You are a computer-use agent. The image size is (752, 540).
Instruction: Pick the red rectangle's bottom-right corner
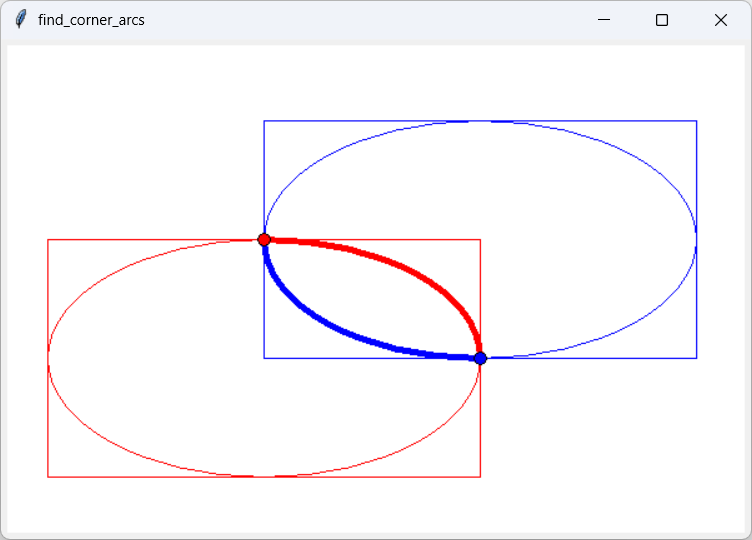click(480, 477)
